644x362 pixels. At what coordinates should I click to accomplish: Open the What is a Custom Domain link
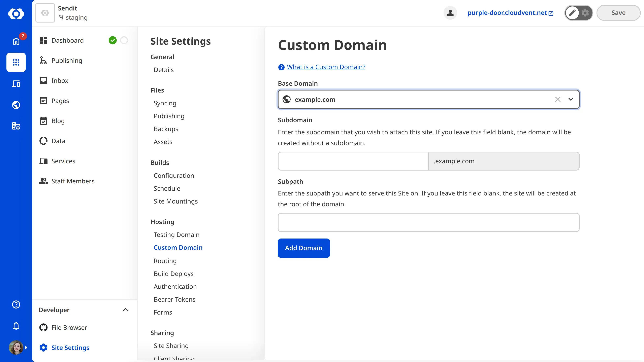[x=326, y=67]
